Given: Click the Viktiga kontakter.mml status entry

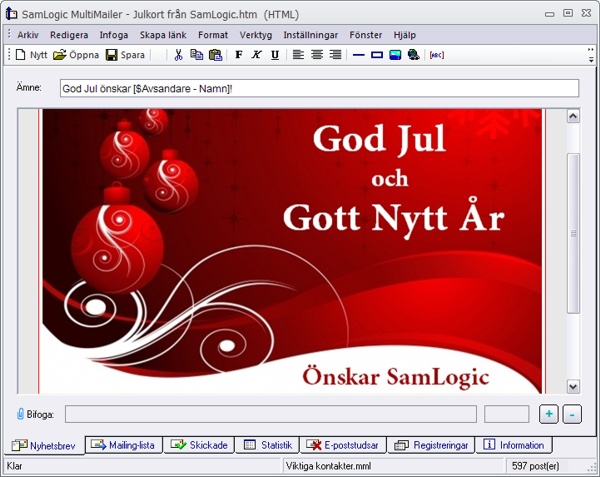Looking at the screenshot, I should pos(328,466).
